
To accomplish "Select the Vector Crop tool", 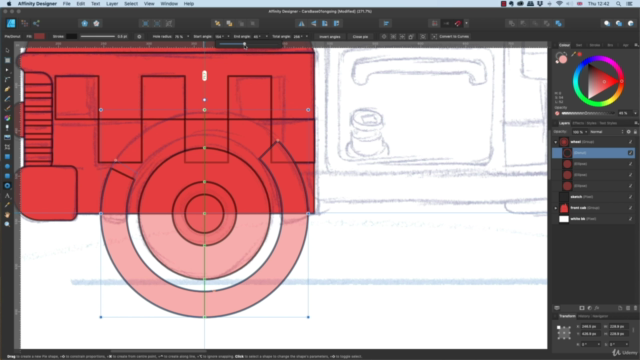I will point(7,147).
